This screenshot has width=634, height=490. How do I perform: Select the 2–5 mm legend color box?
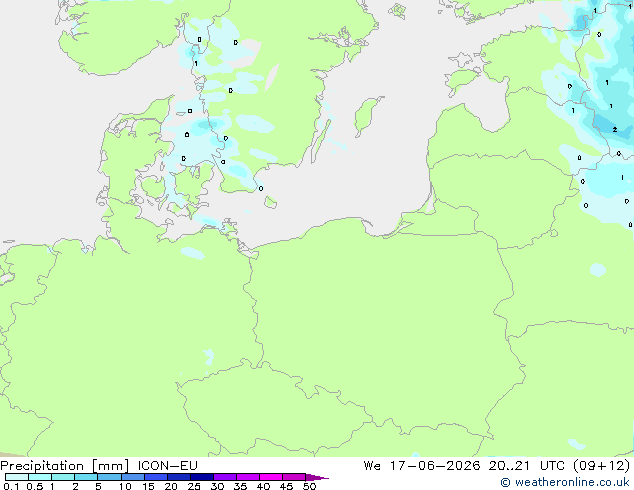86,477
